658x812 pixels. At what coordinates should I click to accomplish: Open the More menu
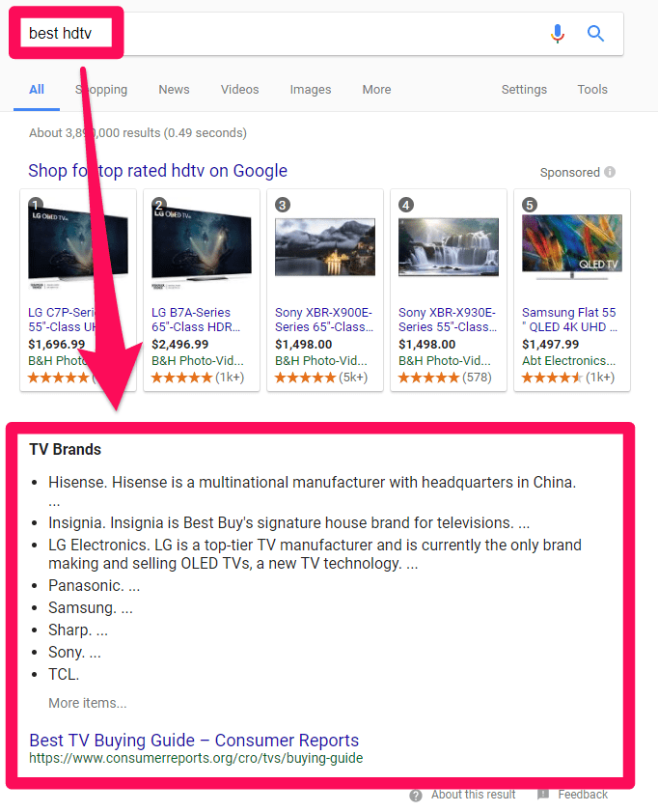(x=376, y=90)
